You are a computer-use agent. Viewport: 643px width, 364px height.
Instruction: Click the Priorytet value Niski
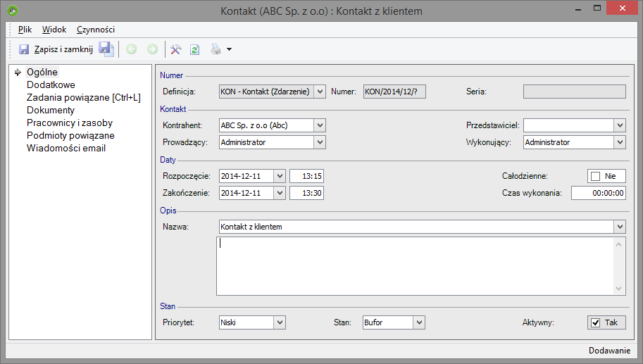coord(246,322)
